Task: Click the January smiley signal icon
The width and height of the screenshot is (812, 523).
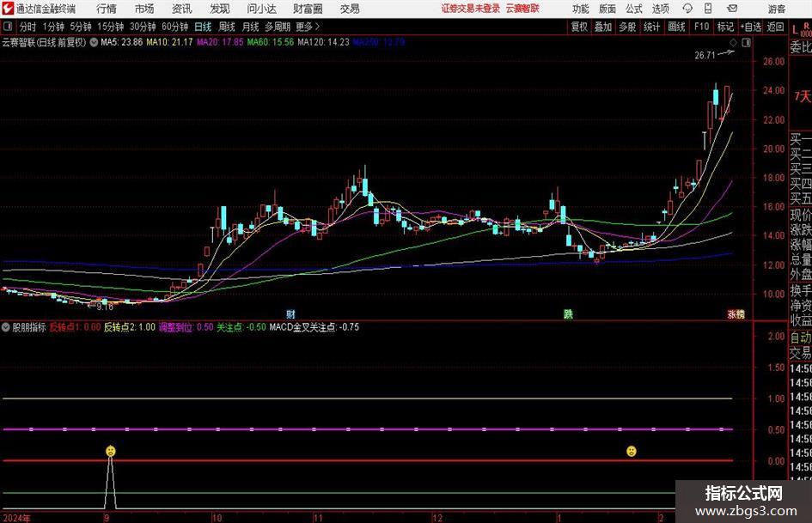Action: (632, 451)
